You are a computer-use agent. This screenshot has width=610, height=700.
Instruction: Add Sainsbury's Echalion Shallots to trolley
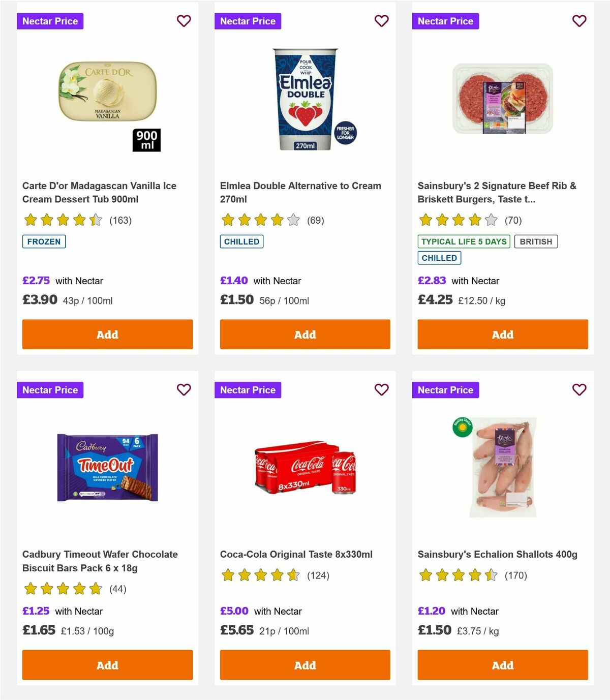502,664
